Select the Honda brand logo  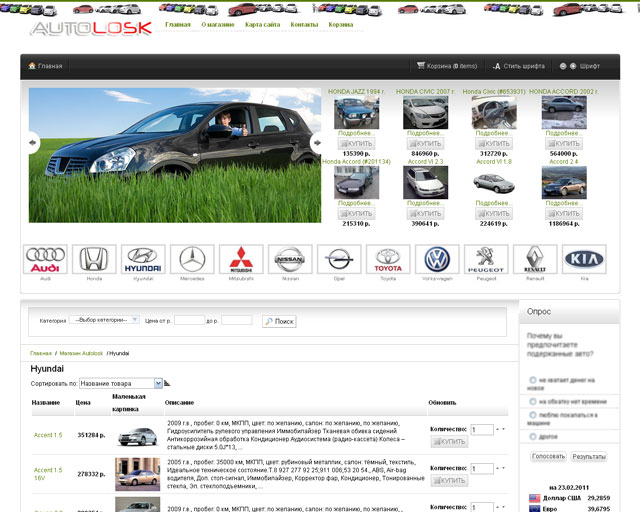[93, 260]
